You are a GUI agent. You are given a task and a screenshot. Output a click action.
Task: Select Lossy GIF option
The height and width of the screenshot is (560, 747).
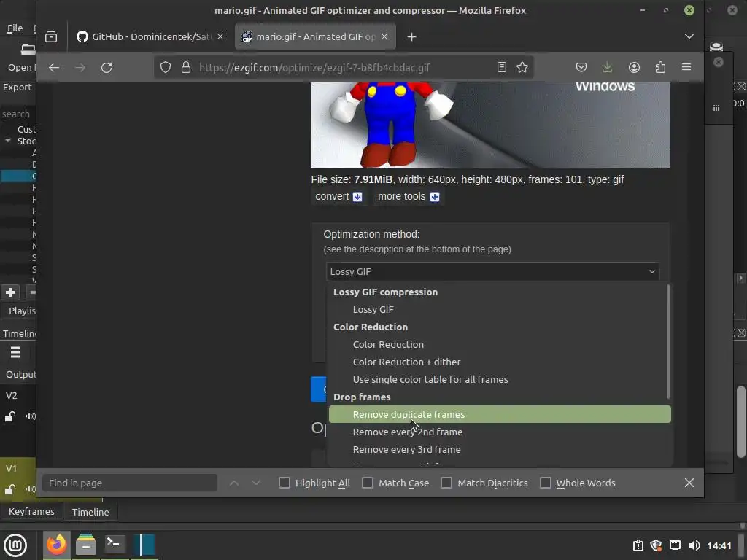click(500, 309)
